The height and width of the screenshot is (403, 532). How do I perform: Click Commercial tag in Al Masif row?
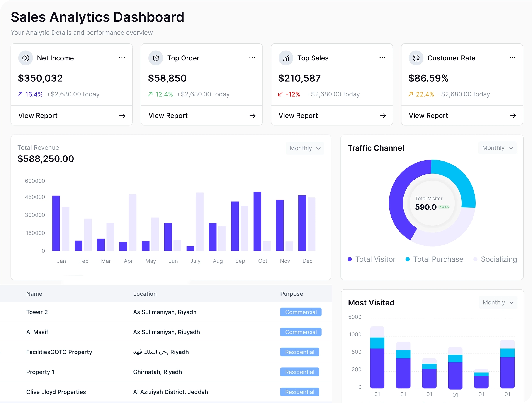301,332
